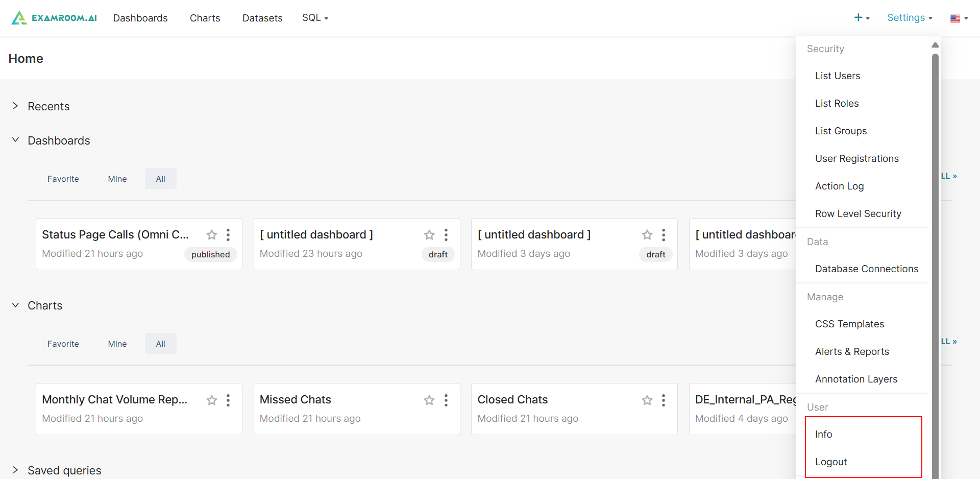The width and height of the screenshot is (980, 479).
Task: Open more options menu for Missed Chats
Action: click(x=446, y=400)
